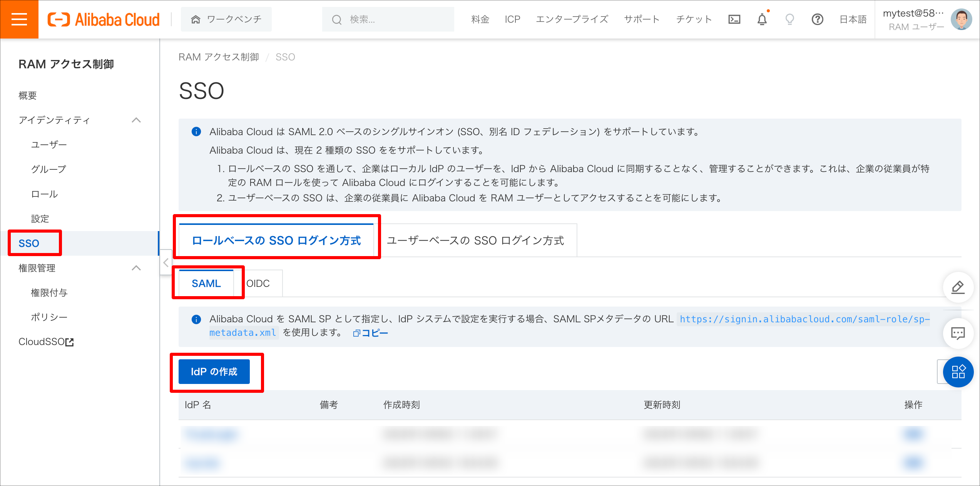Viewport: 980px width, 486px height.
Task: Click info icon in SSO description
Action: pyautogui.click(x=196, y=132)
